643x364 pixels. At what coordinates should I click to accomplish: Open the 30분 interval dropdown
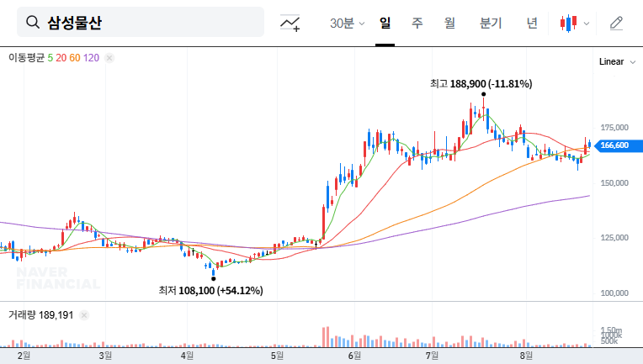[347, 23]
